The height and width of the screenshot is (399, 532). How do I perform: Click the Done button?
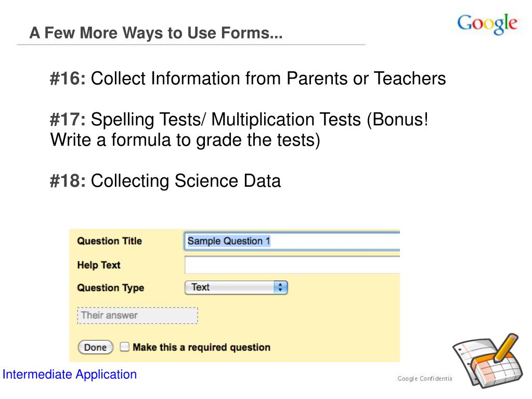click(x=95, y=347)
